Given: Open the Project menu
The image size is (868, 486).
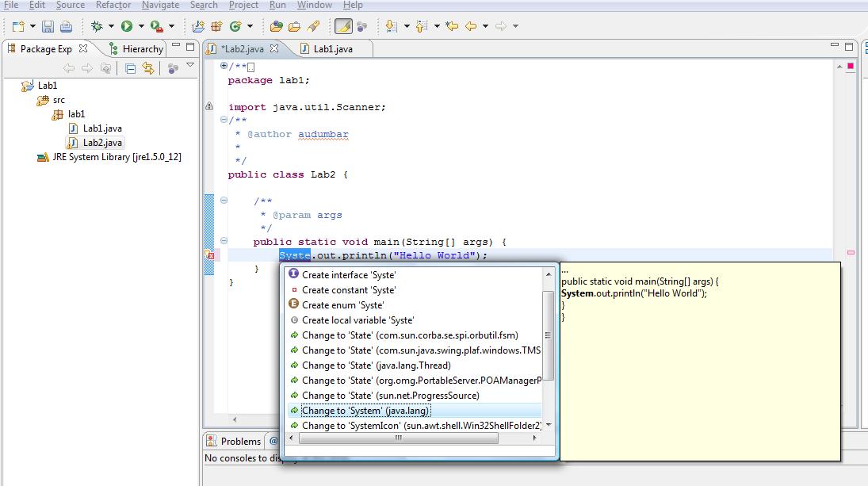Looking at the screenshot, I should click(x=243, y=5).
